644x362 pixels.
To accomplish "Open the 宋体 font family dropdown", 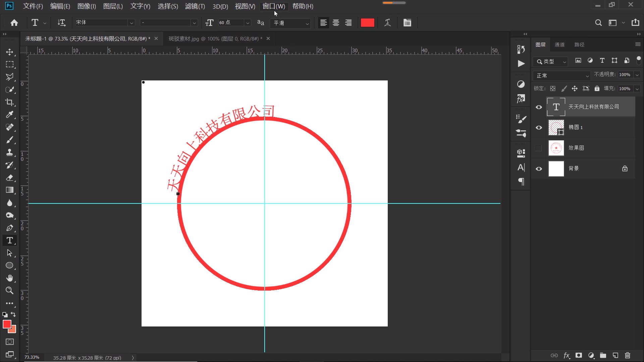I will (x=131, y=23).
